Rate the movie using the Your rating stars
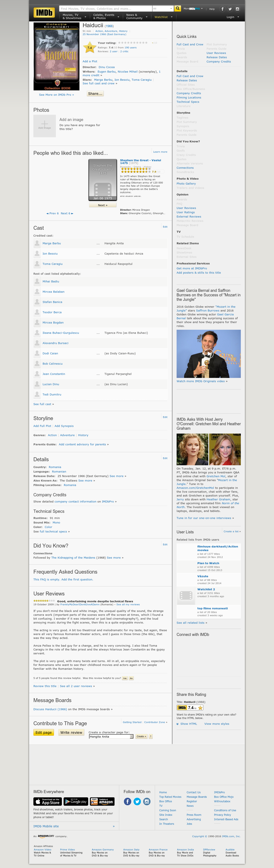Image resolution: width=274 pixels, height=868 pixels. pos(133,43)
